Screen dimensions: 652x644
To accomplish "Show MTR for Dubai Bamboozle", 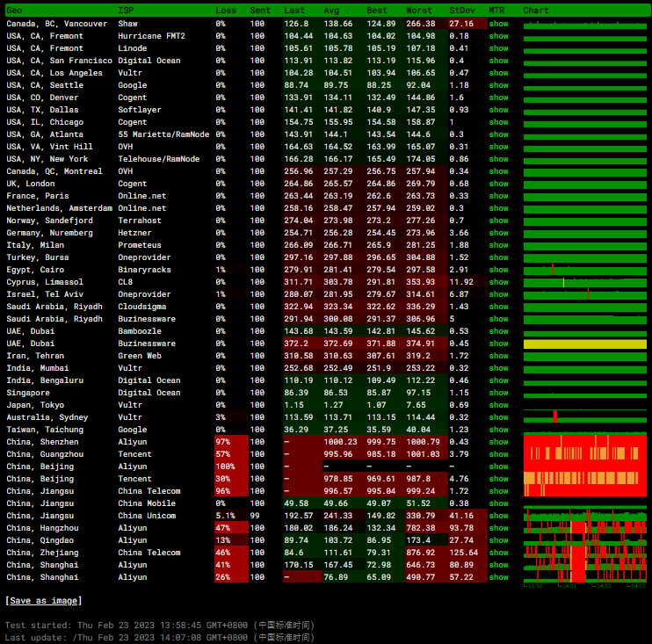I will click(498, 331).
